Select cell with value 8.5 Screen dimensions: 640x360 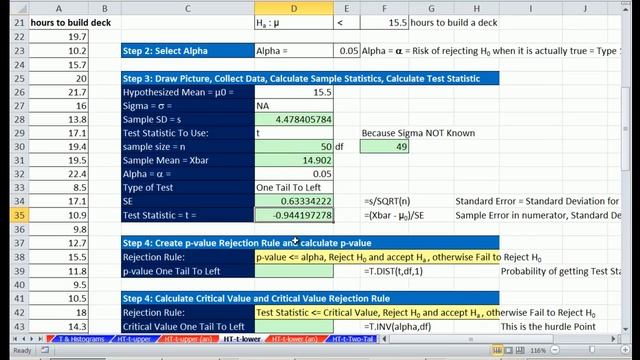pyautogui.click(x=59, y=187)
